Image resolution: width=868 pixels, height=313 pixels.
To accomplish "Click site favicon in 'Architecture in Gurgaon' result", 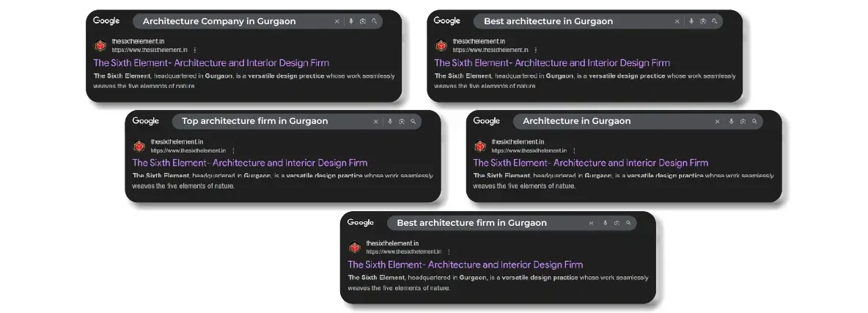I will [480, 146].
